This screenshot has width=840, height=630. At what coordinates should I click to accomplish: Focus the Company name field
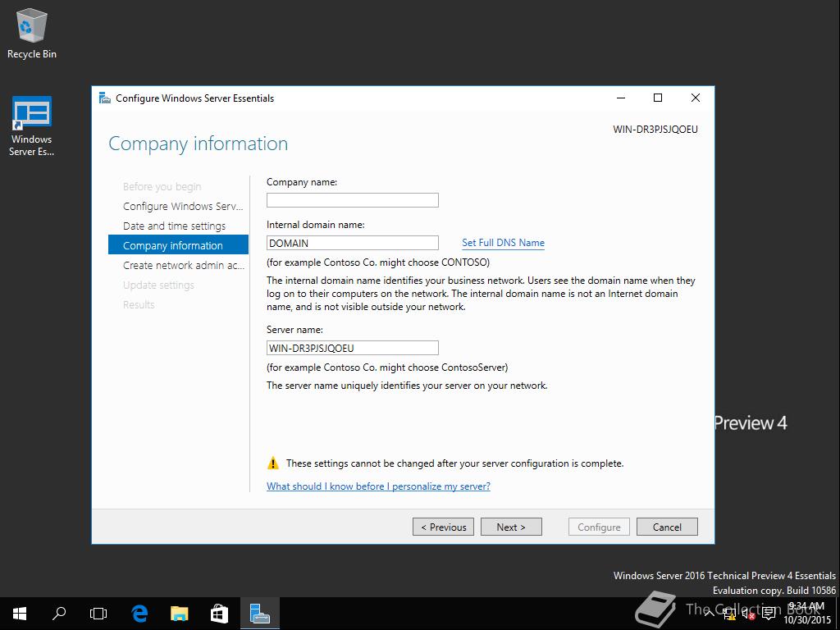[x=353, y=200]
